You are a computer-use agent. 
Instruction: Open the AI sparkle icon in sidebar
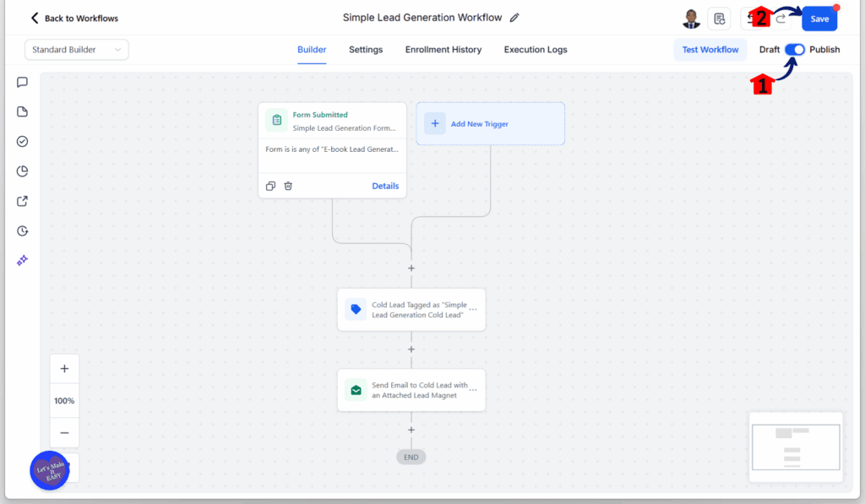coord(23,261)
